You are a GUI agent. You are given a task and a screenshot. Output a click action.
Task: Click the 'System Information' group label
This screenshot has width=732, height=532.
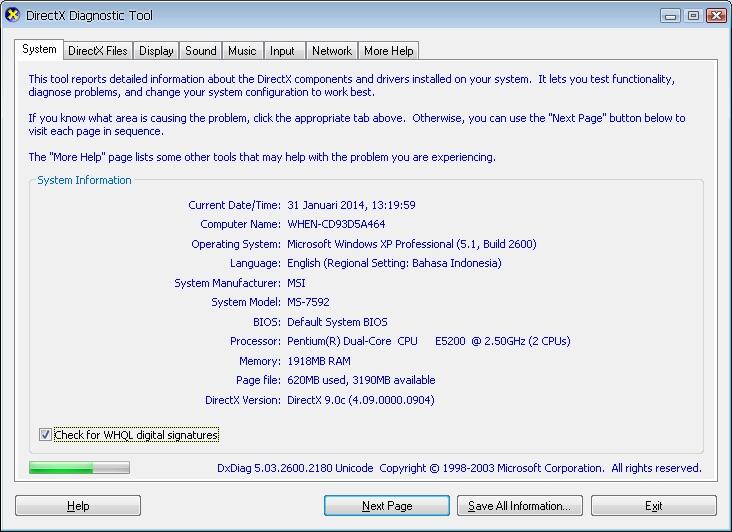point(84,180)
